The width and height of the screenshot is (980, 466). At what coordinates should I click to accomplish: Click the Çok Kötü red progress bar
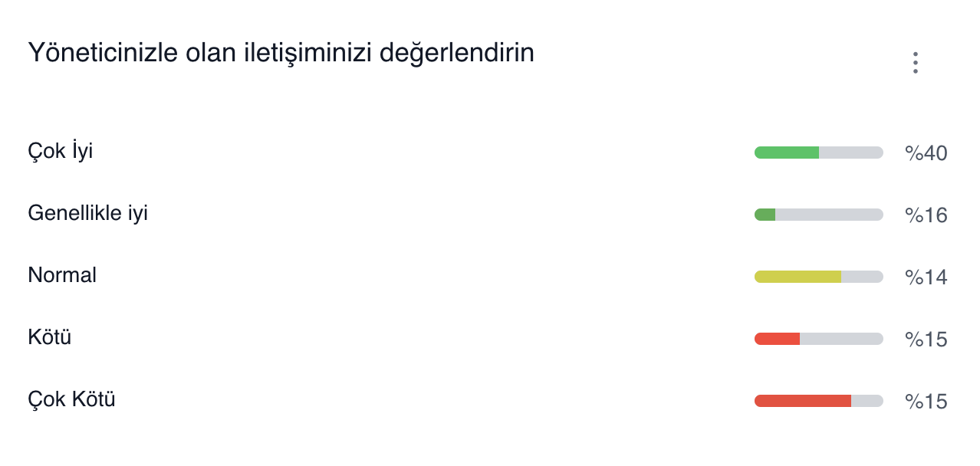[819, 401]
